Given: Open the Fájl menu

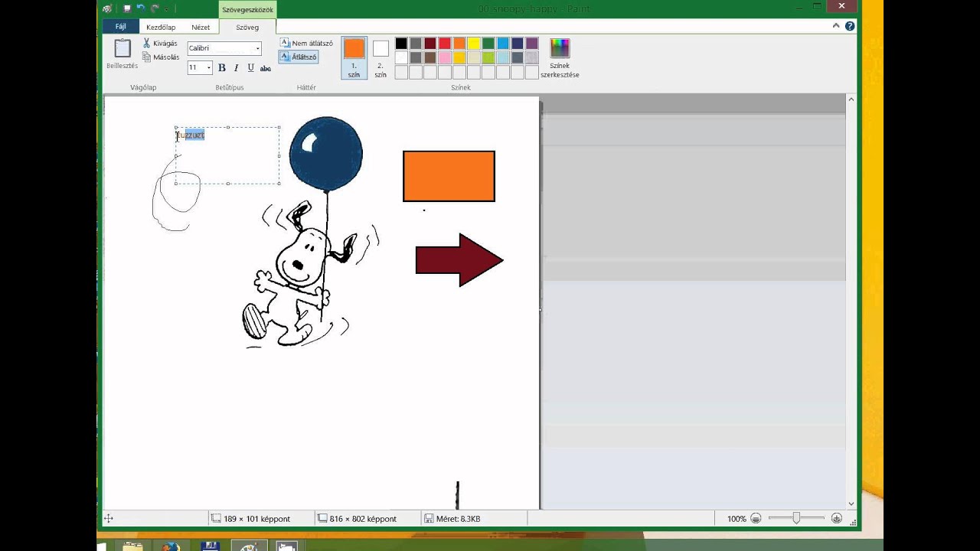Looking at the screenshot, I should click(x=120, y=27).
